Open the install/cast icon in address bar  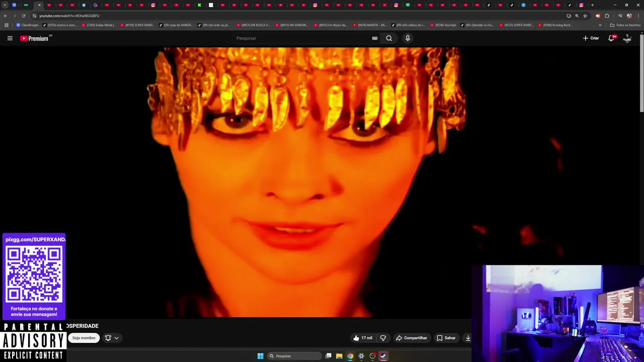569,16
